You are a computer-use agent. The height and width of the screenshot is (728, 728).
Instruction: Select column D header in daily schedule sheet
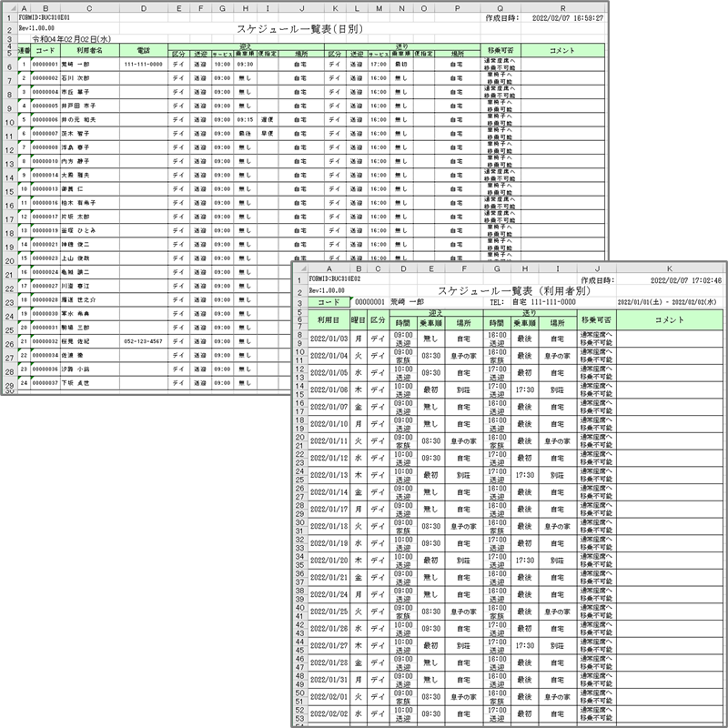coord(144,8)
